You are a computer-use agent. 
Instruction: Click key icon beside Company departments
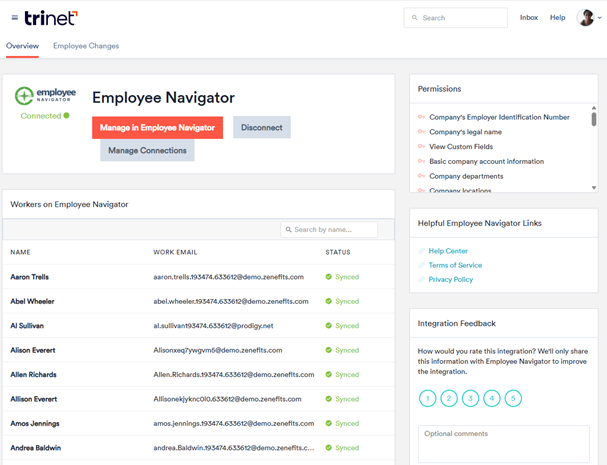(x=422, y=176)
